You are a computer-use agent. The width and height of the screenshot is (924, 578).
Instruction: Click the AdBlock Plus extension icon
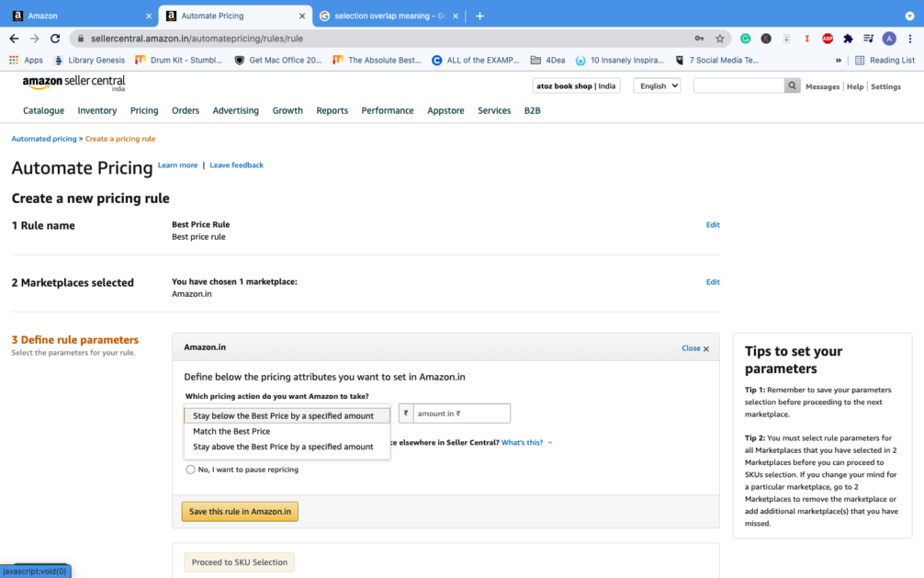tap(828, 39)
